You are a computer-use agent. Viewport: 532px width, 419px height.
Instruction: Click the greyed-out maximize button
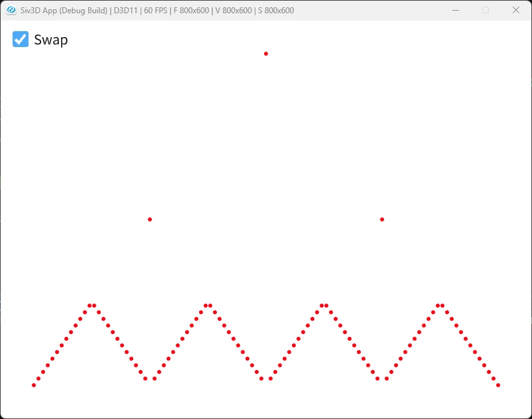tap(486, 11)
